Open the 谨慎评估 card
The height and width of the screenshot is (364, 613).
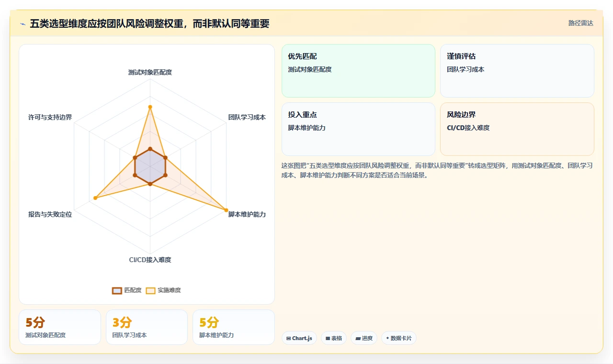coord(517,71)
